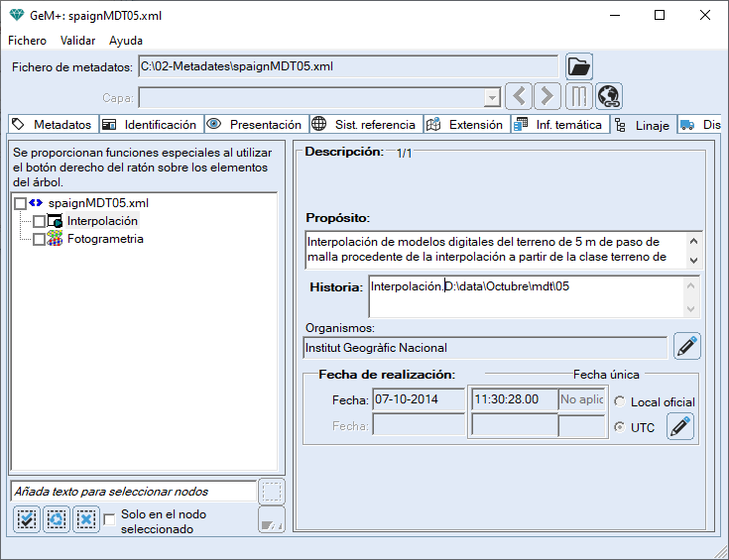Enable Solo en el nodo seleccionado
729x560 pixels.
pyautogui.click(x=110, y=516)
